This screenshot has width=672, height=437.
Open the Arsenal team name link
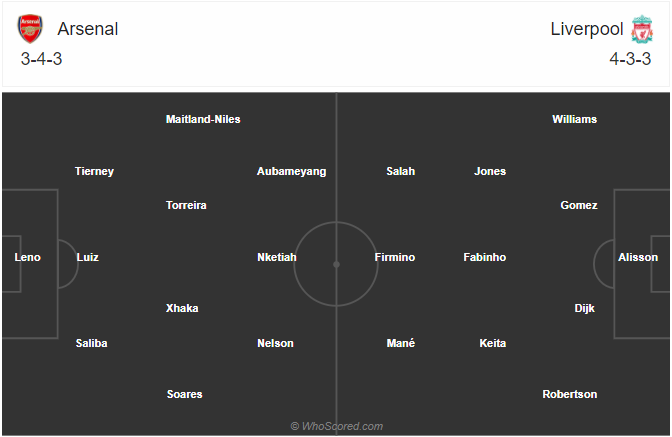click(87, 29)
